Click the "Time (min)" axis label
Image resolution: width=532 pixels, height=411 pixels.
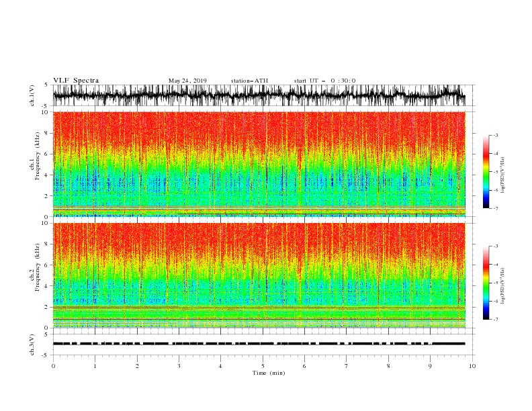tap(269, 373)
